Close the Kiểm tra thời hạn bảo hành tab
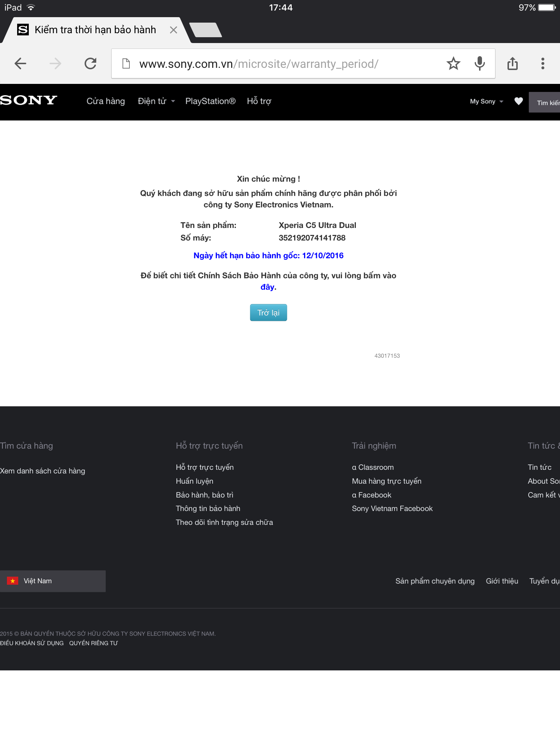 coord(174,30)
